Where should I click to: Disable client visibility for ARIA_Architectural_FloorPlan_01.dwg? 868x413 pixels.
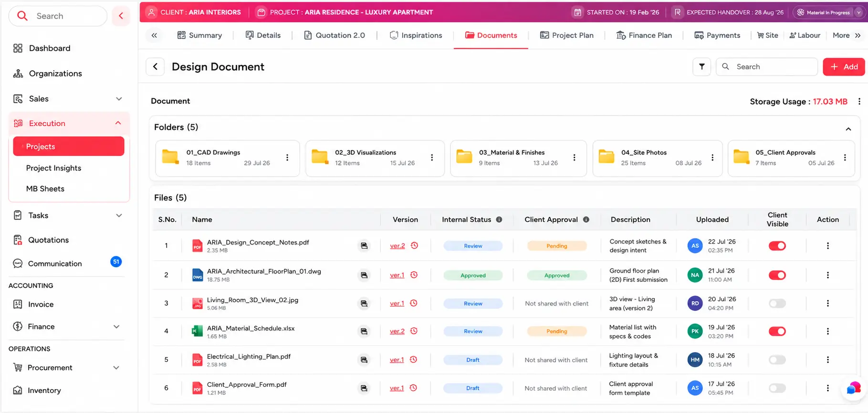click(x=777, y=275)
